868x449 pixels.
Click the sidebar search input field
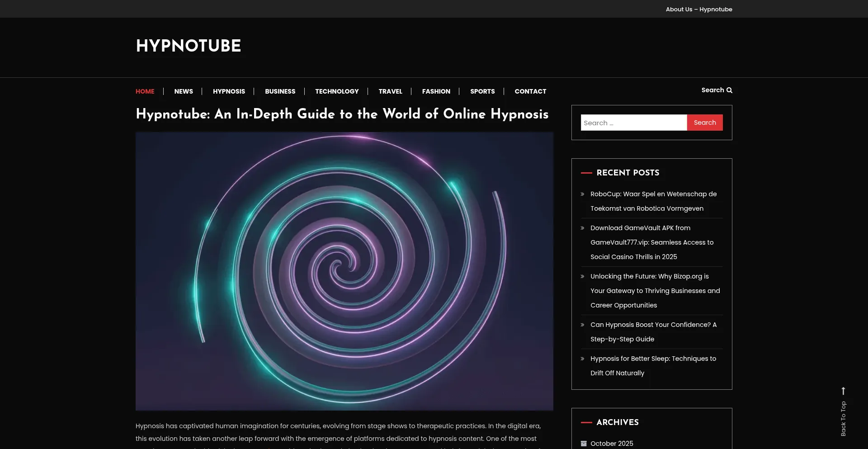click(633, 123)
